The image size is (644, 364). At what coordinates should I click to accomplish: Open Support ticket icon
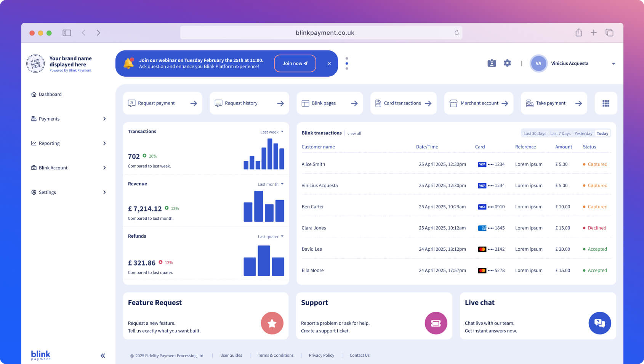436,323
